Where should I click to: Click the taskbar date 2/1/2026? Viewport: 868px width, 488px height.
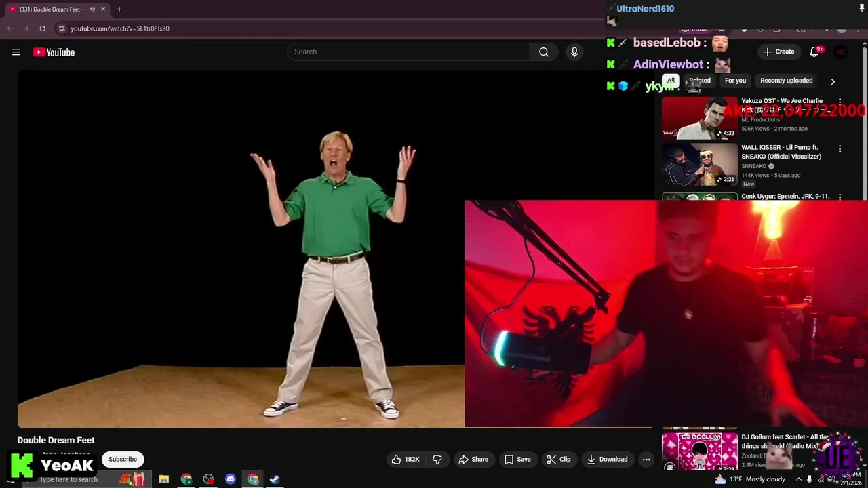[851, 483]
